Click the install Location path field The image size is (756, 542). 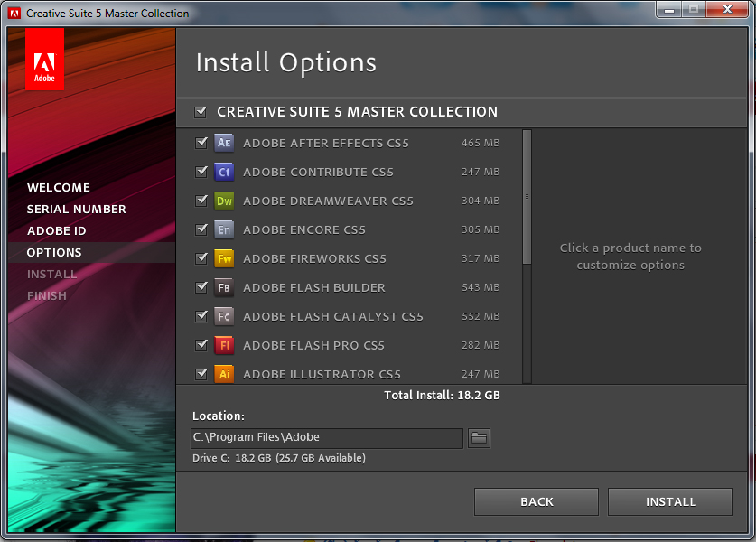coord(327,438)
